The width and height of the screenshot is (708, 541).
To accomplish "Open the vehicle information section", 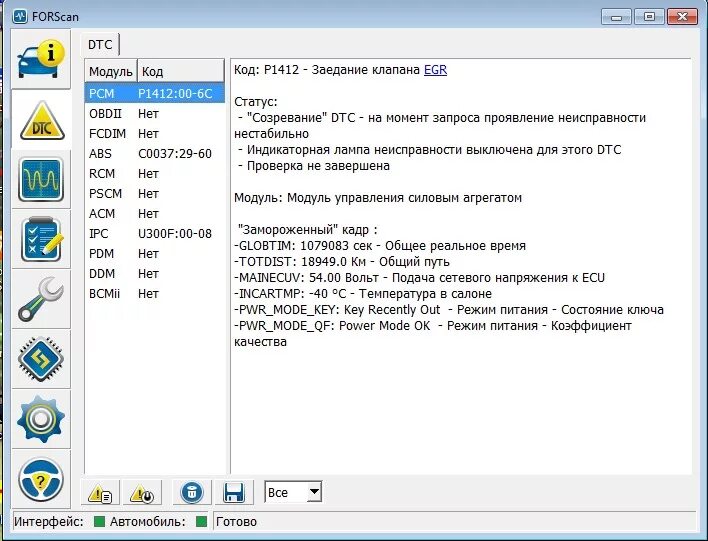I will pos(41,59).
